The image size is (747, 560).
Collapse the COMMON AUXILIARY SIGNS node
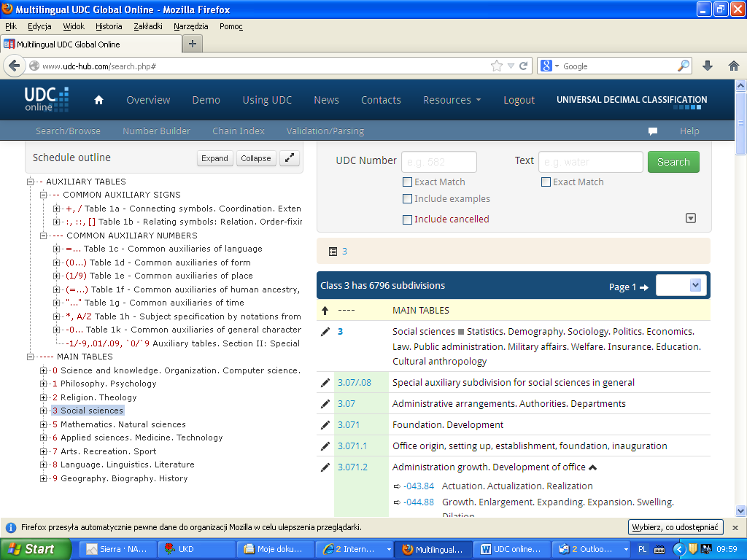pyautogui.click(x=43, y=195)
